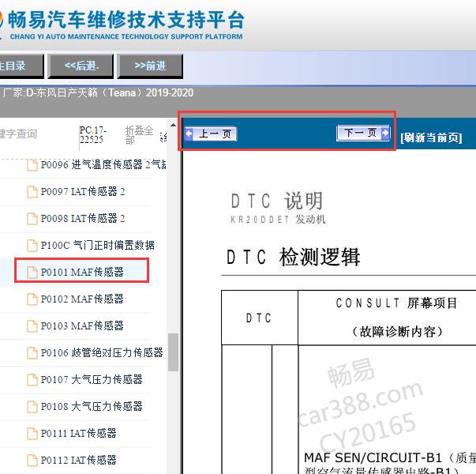Open the P0098 IAT传感器 2 entry

(83, 219)
